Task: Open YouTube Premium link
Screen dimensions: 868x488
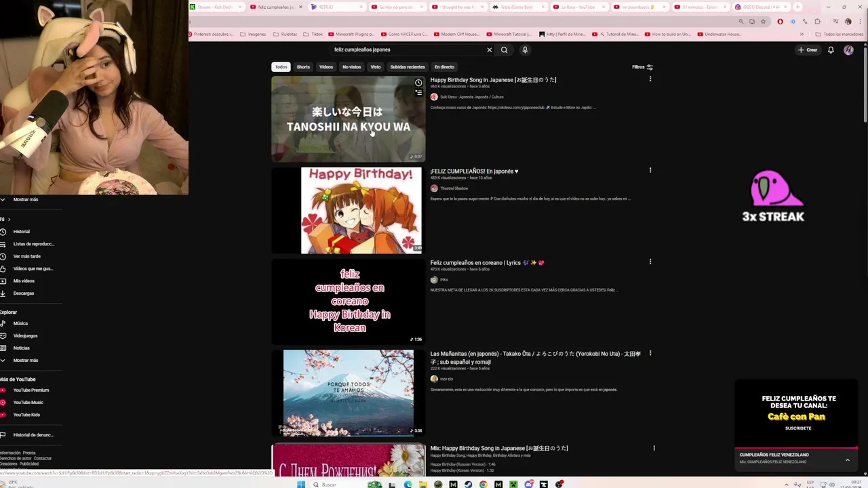Action: tap(31, 390)
